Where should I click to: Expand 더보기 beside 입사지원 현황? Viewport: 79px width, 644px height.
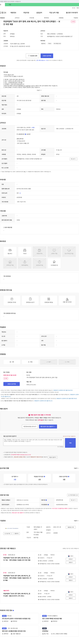(76, 468)
